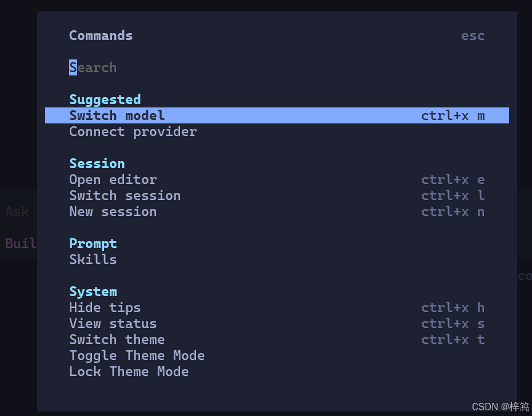
Task: Click the System section header
Action: pos(93,292)
